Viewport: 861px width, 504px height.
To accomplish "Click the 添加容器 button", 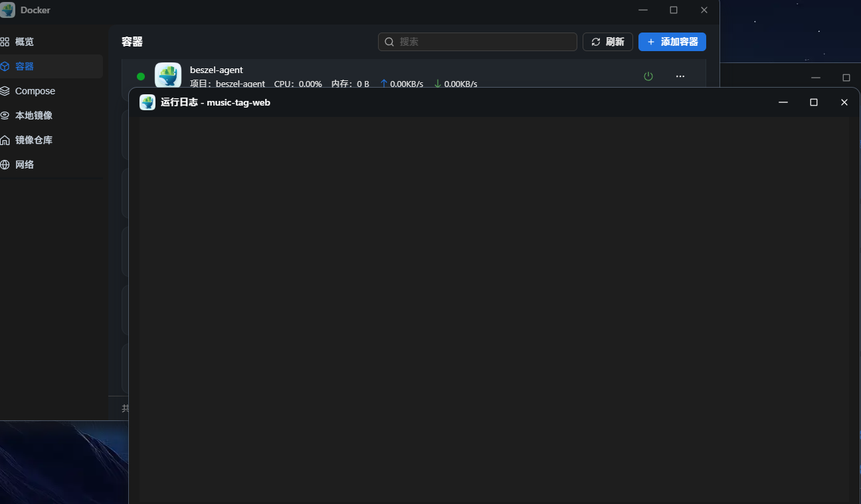I will click(672, 42).
